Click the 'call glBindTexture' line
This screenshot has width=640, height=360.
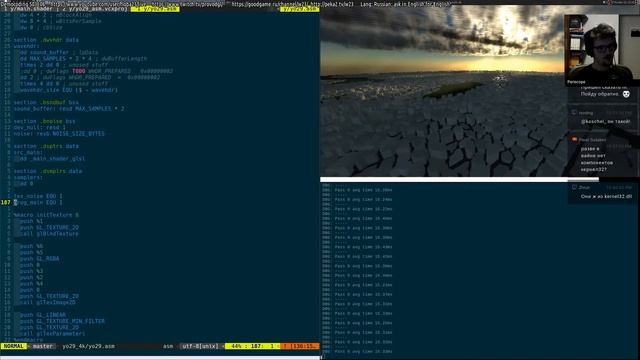click(x=49, y=233)
